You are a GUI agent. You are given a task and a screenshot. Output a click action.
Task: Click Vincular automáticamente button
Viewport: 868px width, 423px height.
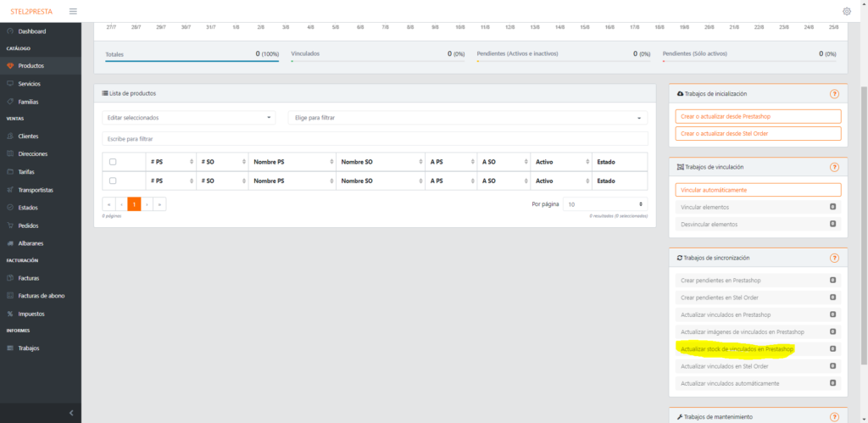point(758,191)
